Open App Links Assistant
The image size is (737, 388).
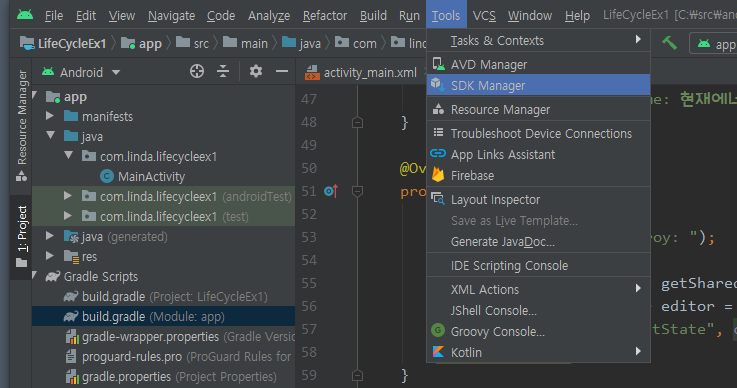click(538, 154)
